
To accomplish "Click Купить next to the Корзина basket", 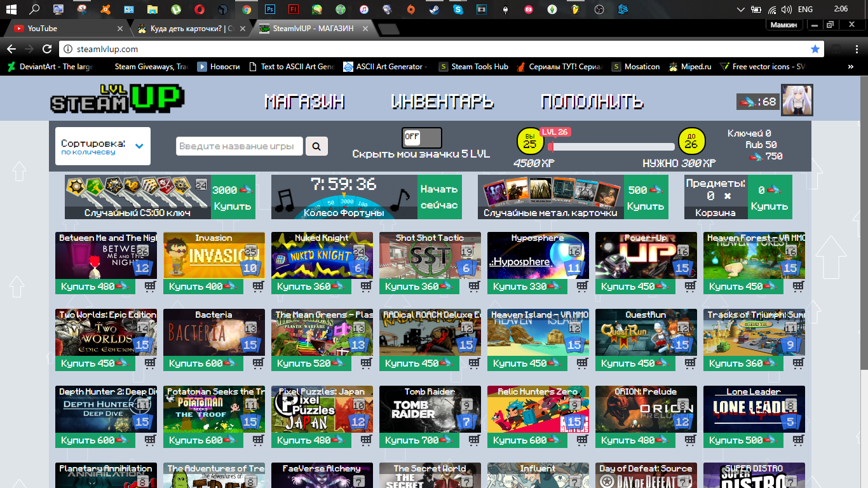I will tap(770, 198).
